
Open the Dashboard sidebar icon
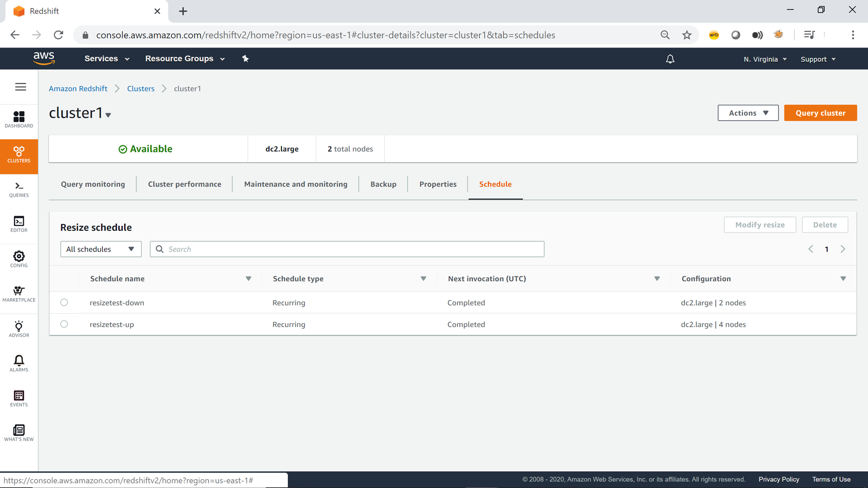19,119
